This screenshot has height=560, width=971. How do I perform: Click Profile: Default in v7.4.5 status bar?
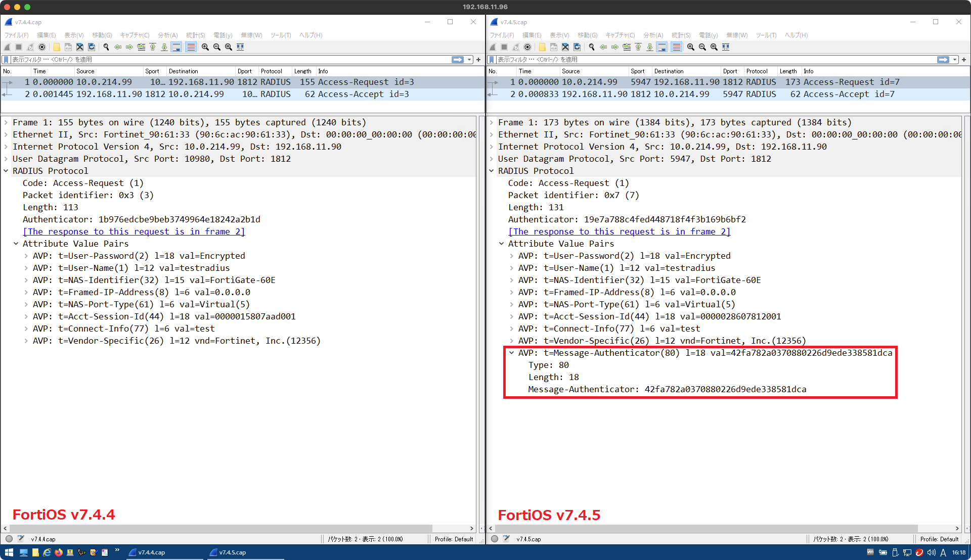pos(939,539)
